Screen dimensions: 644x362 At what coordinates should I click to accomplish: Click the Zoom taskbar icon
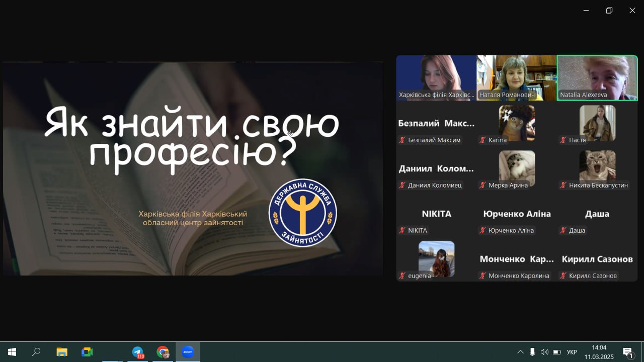click(x=188, y=352)
